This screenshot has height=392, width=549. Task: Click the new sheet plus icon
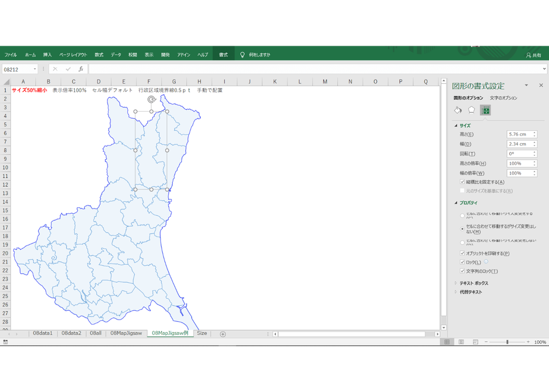point(223,334)
